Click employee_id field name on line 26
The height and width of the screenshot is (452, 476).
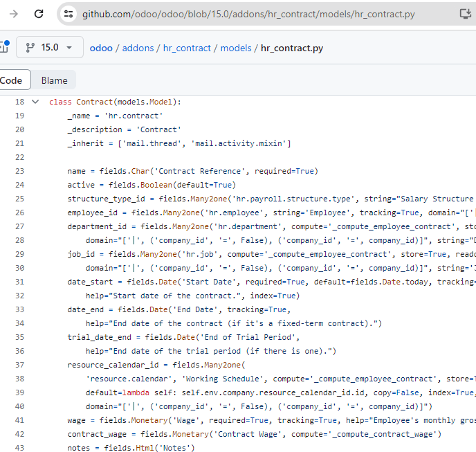coord(92,213)
